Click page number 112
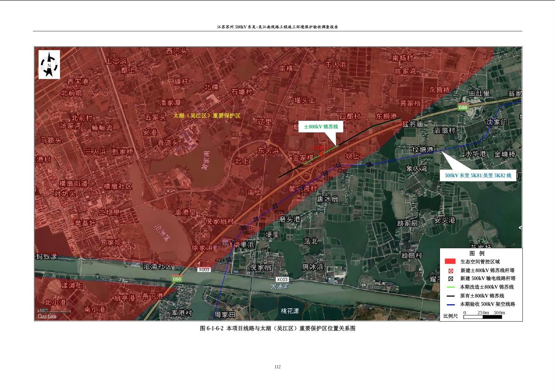555x392 pixels. pyautogui.click(x=278, y=367)
